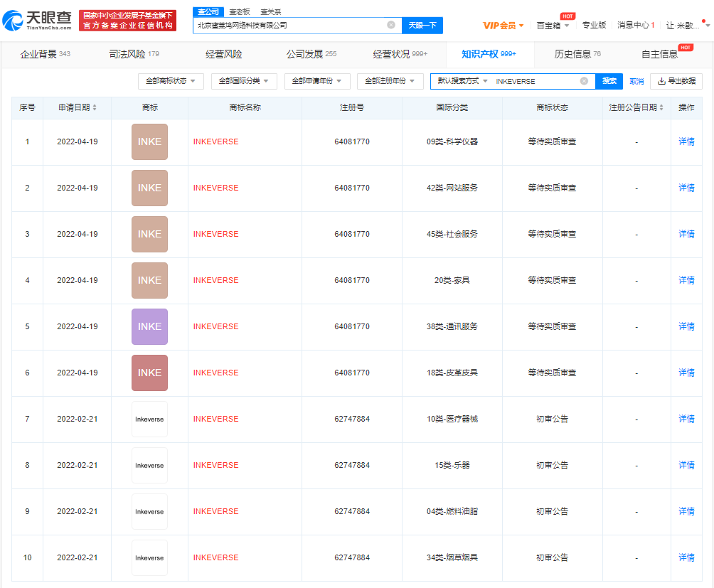The height and width of the screenshot is (588, 714).
Task: Clear the INKEVERSE trademark search text
Action: point(584,81)
